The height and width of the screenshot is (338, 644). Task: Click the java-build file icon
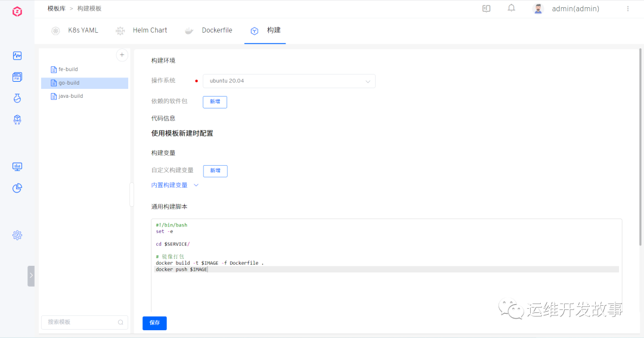pos(54,96)
